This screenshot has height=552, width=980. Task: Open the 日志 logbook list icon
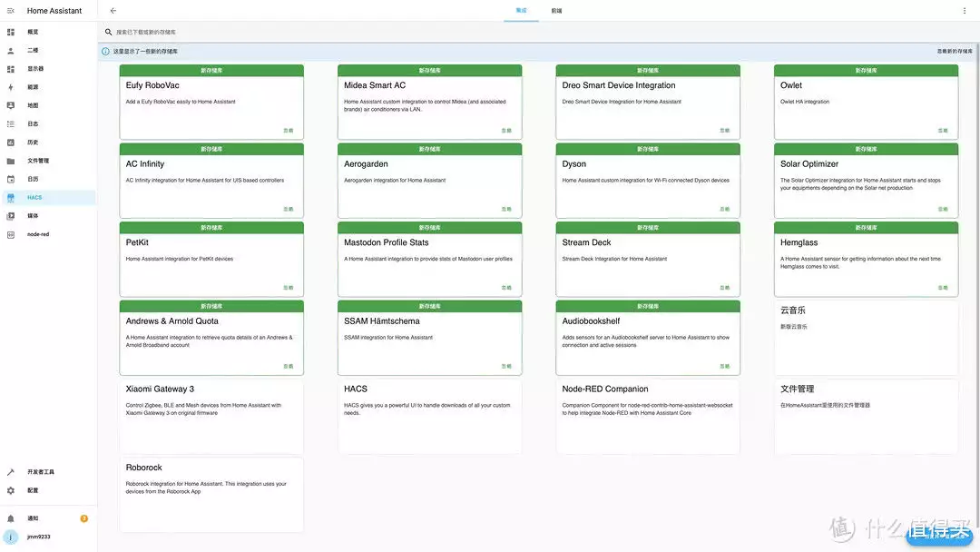(x=11, y=123)
